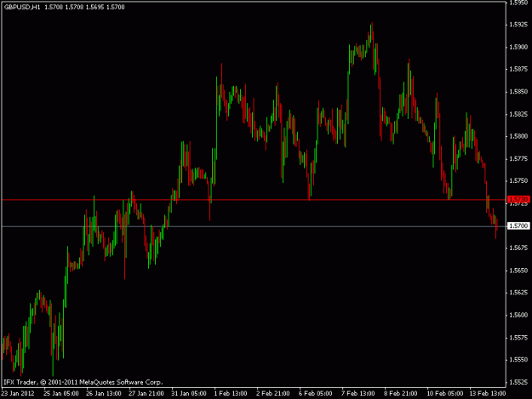Click the 1.5900 price scale value
This screenshot has height=399, width=532.
click(x=518, y=47)
